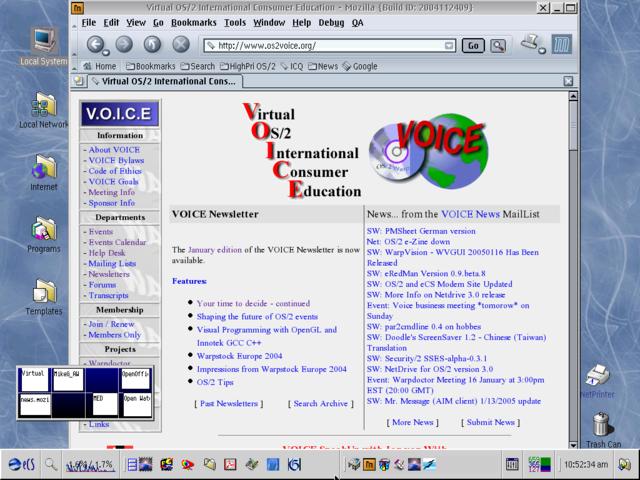The image size is (640, 480).
Task: Expand the News bookmarks folder
Action: [323, 67]
